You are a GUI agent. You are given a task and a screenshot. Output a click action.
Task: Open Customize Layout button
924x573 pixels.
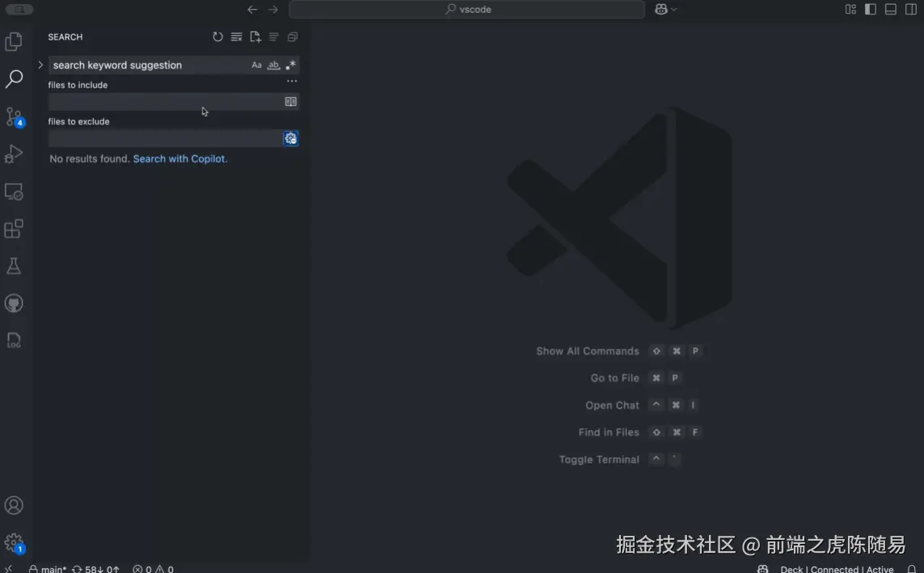click(x=850, y=10)
